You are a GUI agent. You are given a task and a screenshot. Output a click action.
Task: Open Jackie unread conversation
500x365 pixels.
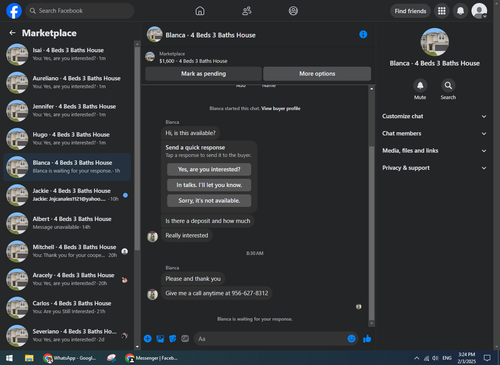click(x=67, y=195)
